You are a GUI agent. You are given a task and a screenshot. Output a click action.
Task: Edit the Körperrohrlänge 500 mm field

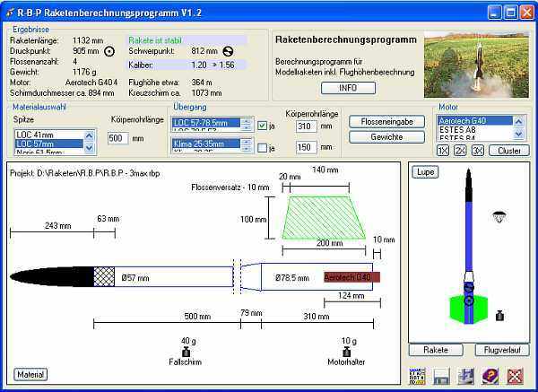click(x=118, y=138)
